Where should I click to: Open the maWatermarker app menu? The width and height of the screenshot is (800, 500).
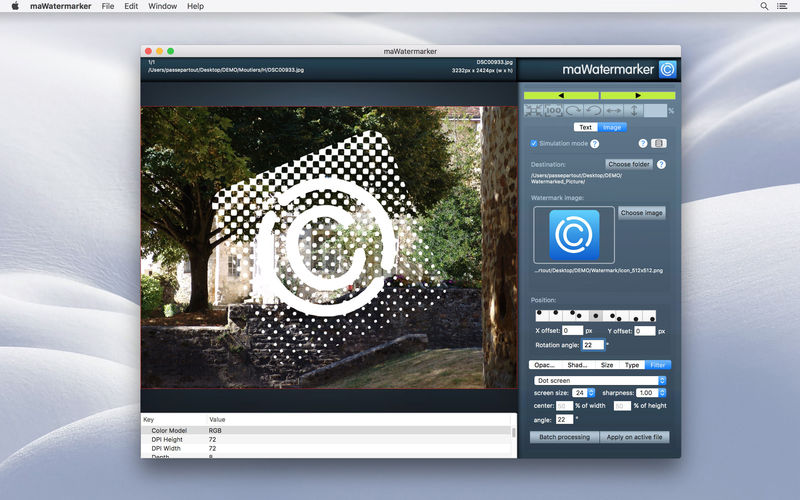[61, 6]
